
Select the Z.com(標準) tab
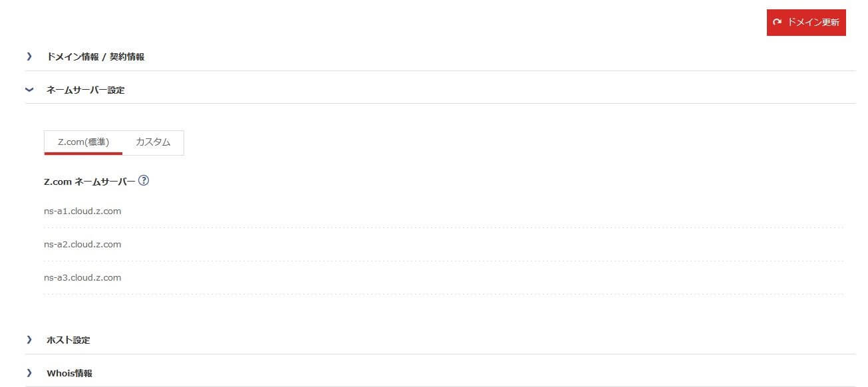(x=83, y=142)
